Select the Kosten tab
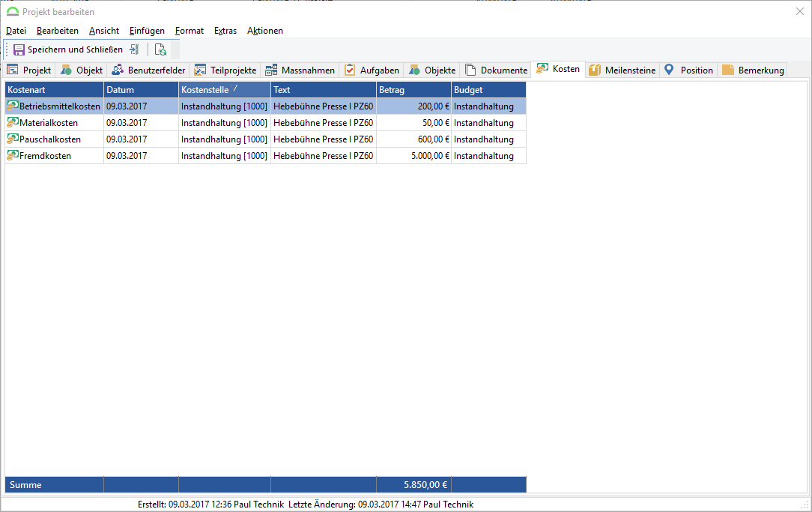Image resolution: width=812 pixels, height=512 pixels. [559, 69]
